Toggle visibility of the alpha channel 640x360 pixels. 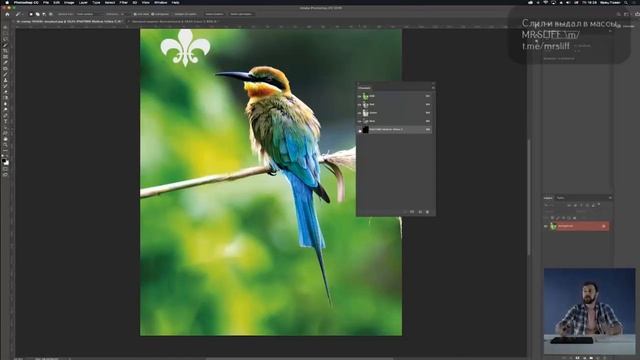coord(360,131)
